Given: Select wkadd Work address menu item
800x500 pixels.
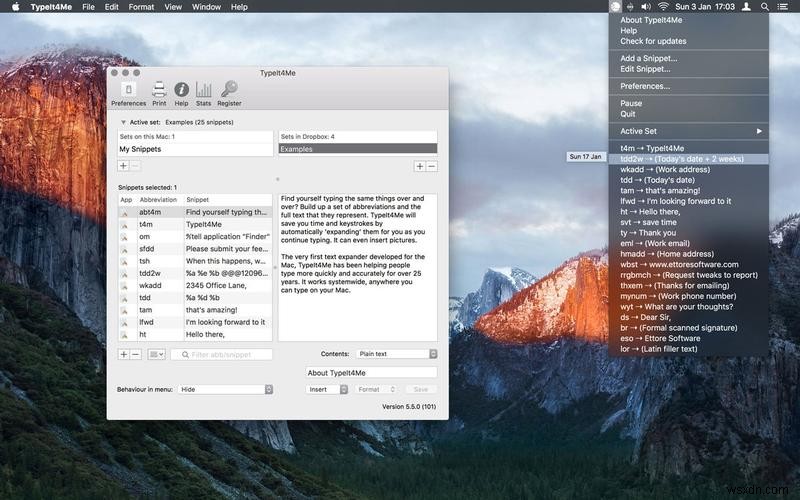Looking at the screenshot, I should point(689,169).
